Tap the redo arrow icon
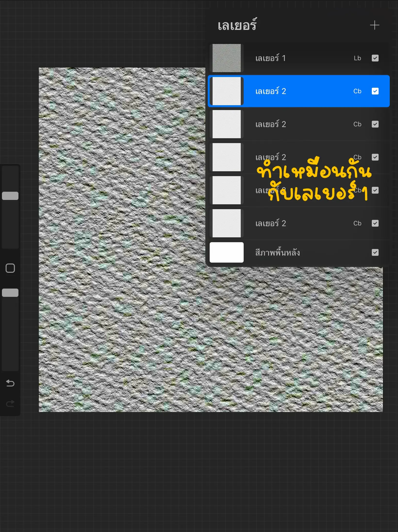The height and width of the screenshot is (532, 398). 10,403
